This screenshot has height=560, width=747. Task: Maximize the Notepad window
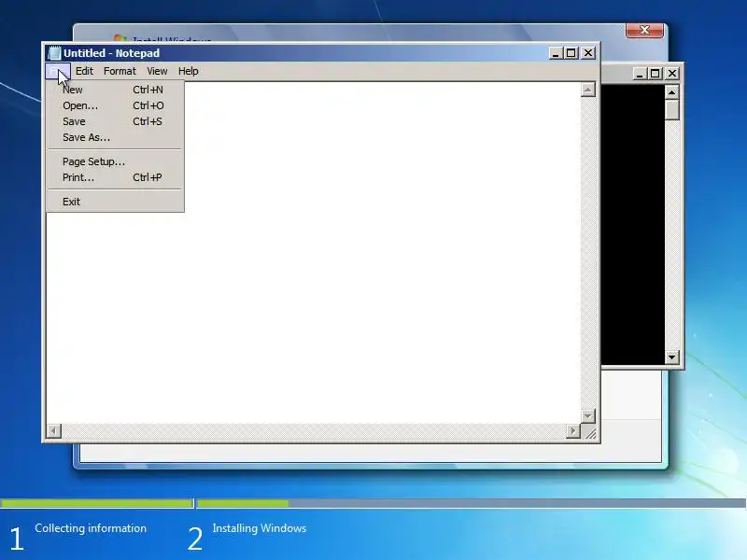571,53
